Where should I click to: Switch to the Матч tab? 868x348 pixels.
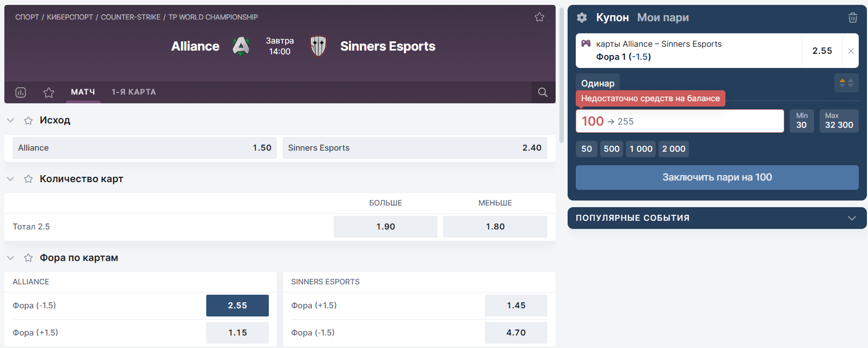click(x=83, y=92)
